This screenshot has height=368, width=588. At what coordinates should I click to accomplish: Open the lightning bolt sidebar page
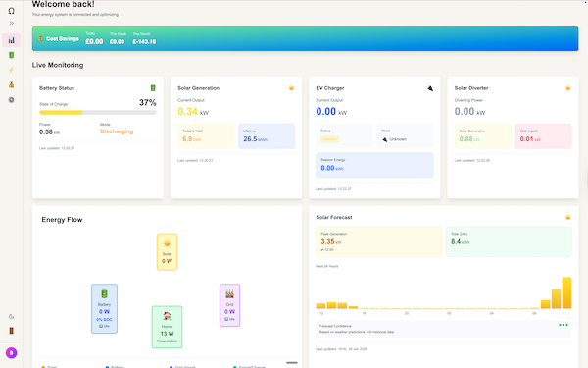[11, 70]
